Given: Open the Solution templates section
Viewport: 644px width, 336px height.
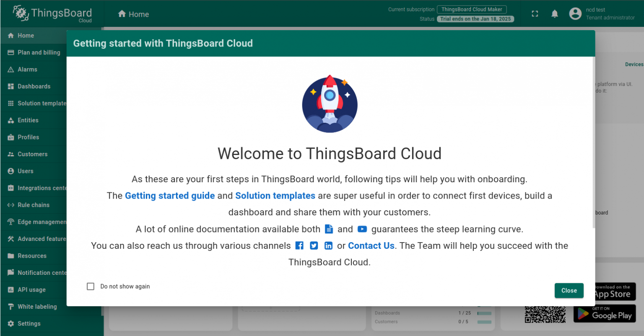Looking at the screenshot, I should (41, 103).
